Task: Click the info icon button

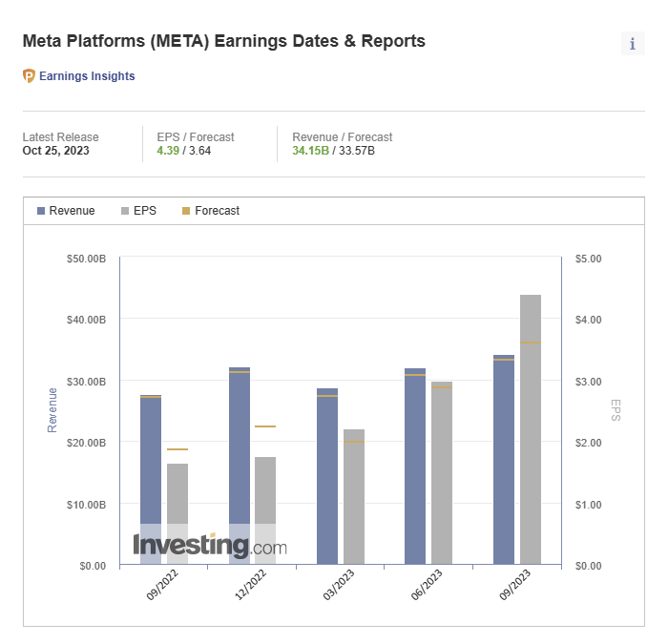Action: click(x=633, y=44)
